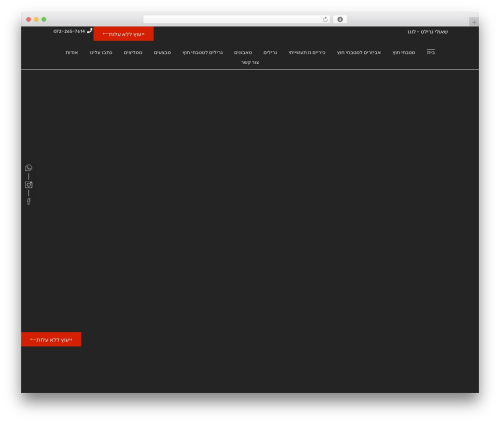Open the גרילים menu item
500x423 pixels.
pyautogui.click(x=270, y=52)
